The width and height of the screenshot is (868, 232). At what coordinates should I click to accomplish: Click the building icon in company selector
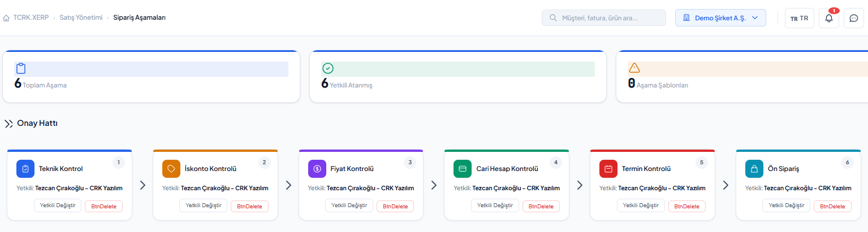click(686, 18)
